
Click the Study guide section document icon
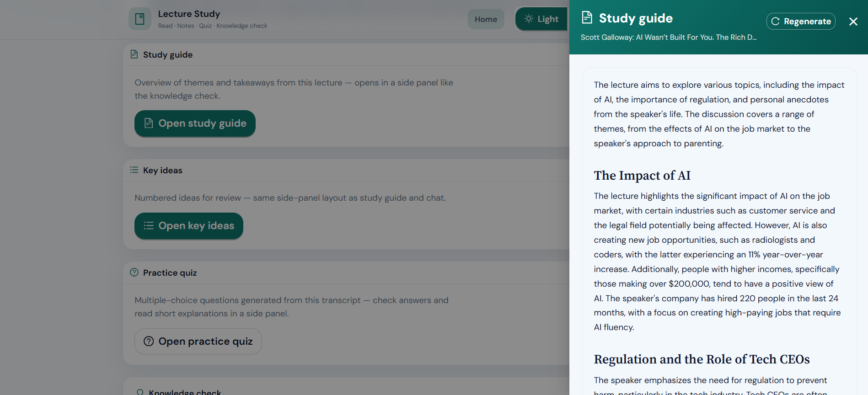click(134, 54)
